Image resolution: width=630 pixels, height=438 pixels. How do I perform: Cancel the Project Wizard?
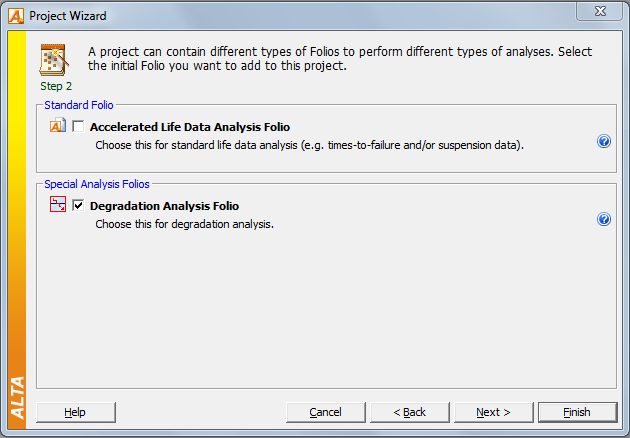click(x=326, y=412)
